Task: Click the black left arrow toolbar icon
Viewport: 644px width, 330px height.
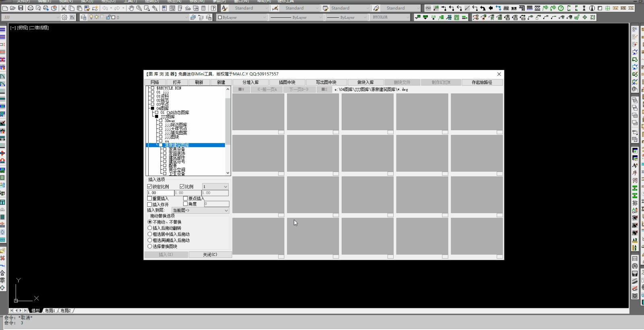Action: (x=491, y=8)
